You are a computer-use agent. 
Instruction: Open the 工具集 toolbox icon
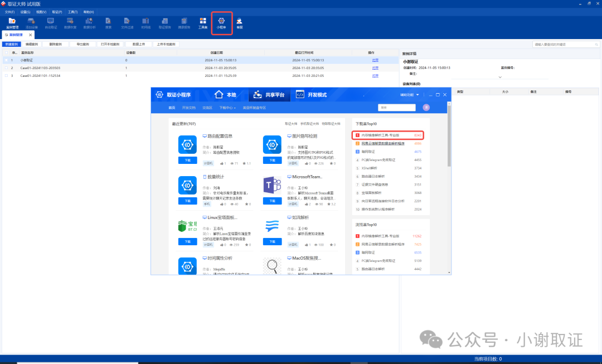pos(203,23)
